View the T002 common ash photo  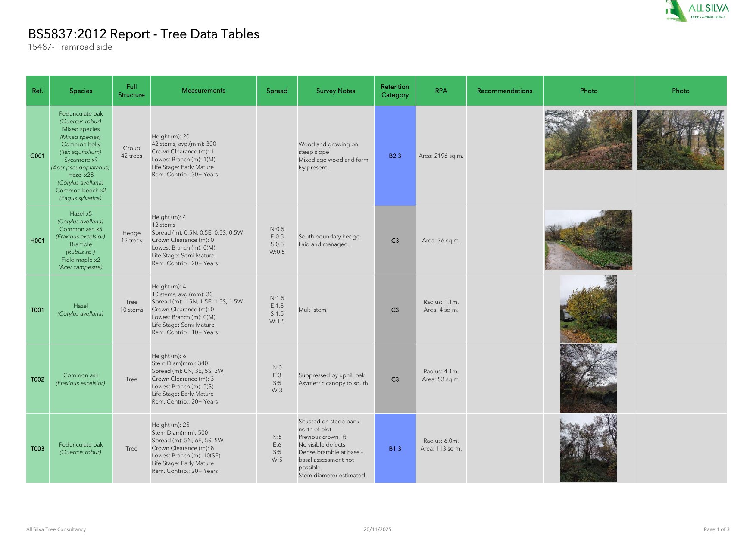click(588, 379)
